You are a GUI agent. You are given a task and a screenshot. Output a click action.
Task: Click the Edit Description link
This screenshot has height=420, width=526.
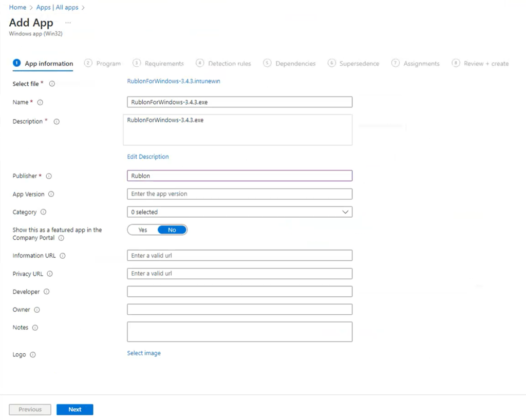point(147,157)
